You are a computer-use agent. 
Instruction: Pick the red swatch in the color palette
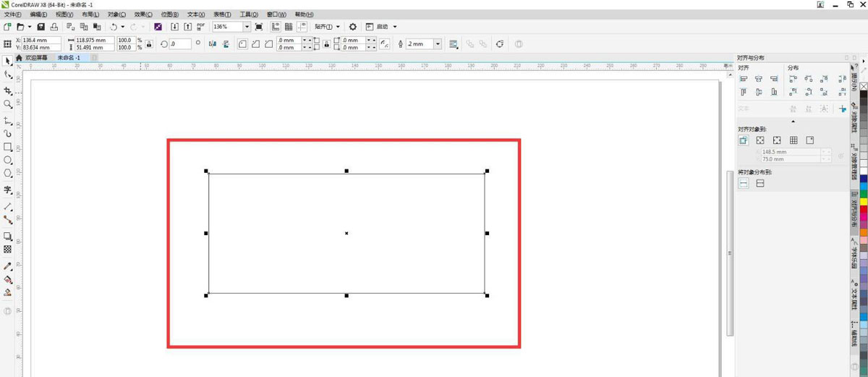[x=863, y=209]
